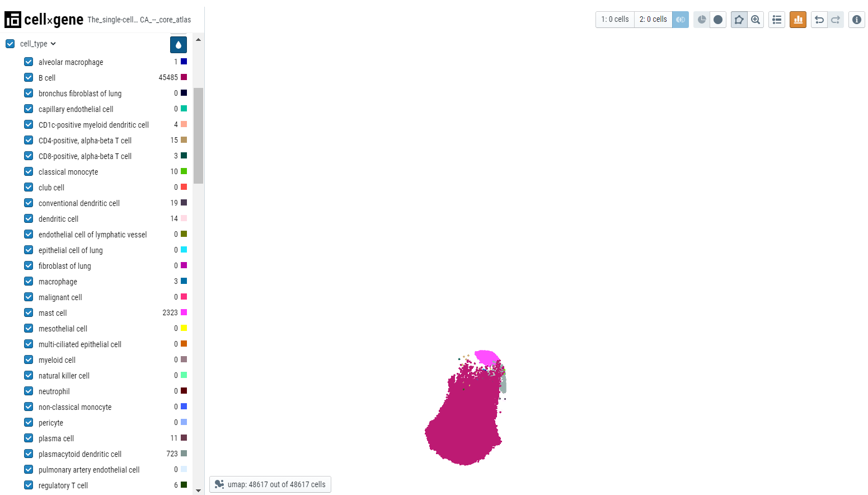The width and height of the screenshot is (868, 495).
Task: Uncheck alveolar macrophage checkbox
Action: point(29,62)
